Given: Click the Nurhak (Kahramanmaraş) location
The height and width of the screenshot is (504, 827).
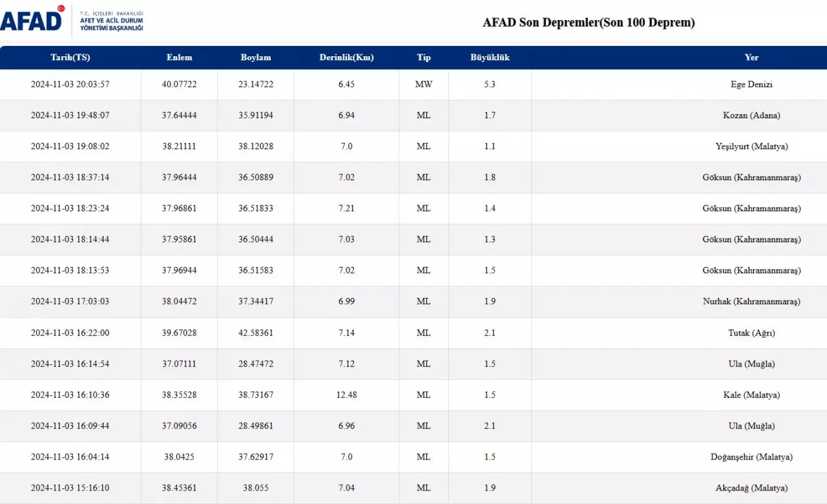Looking at the screenshot, I should (x=751, y=302).
